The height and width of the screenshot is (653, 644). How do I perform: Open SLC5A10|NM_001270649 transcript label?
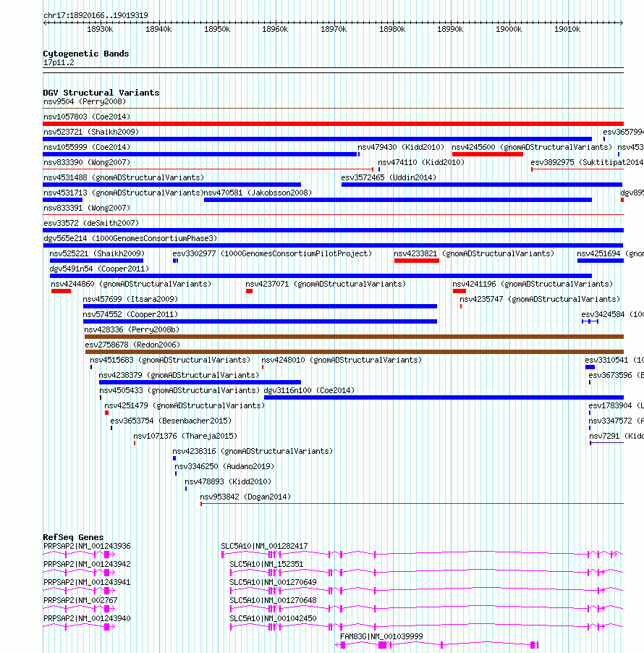point(273,582)
